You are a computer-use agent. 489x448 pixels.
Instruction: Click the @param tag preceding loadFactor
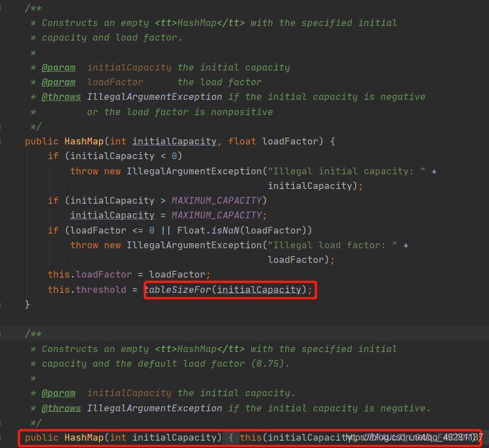59,82
